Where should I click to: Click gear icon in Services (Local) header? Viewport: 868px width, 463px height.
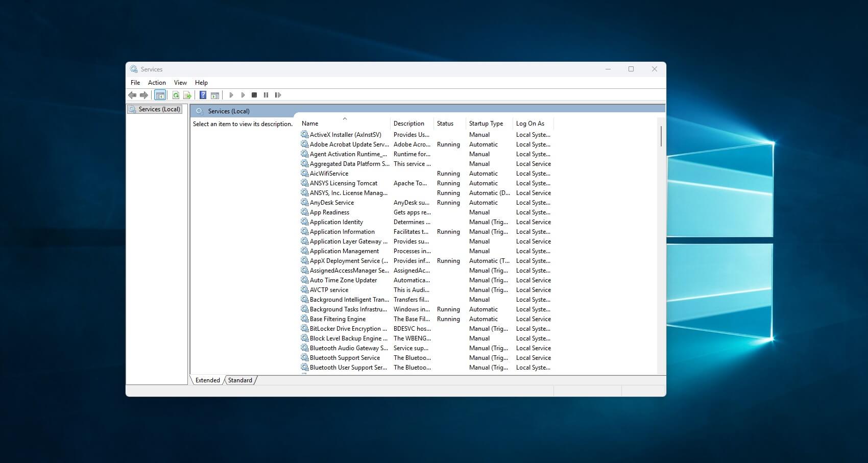coord(200,111)
